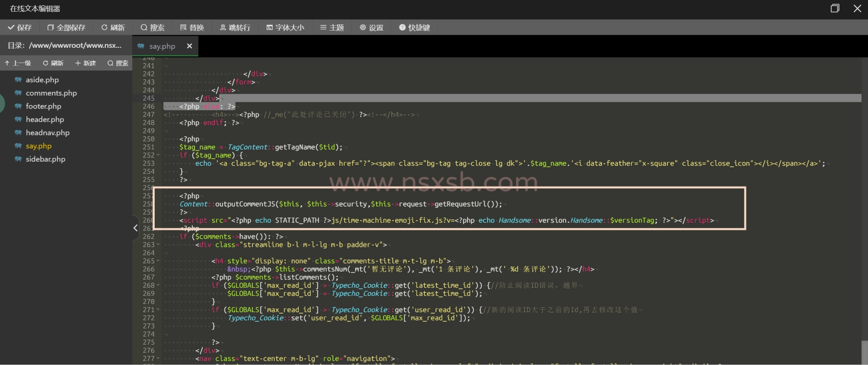The image size is (868, 365).
Task: Search files in the directory panel
Action: tap(118, 63)
